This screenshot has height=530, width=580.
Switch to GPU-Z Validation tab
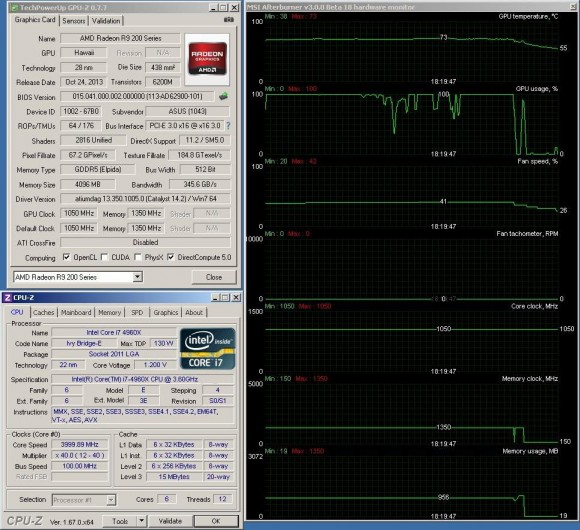click(106, 21)
